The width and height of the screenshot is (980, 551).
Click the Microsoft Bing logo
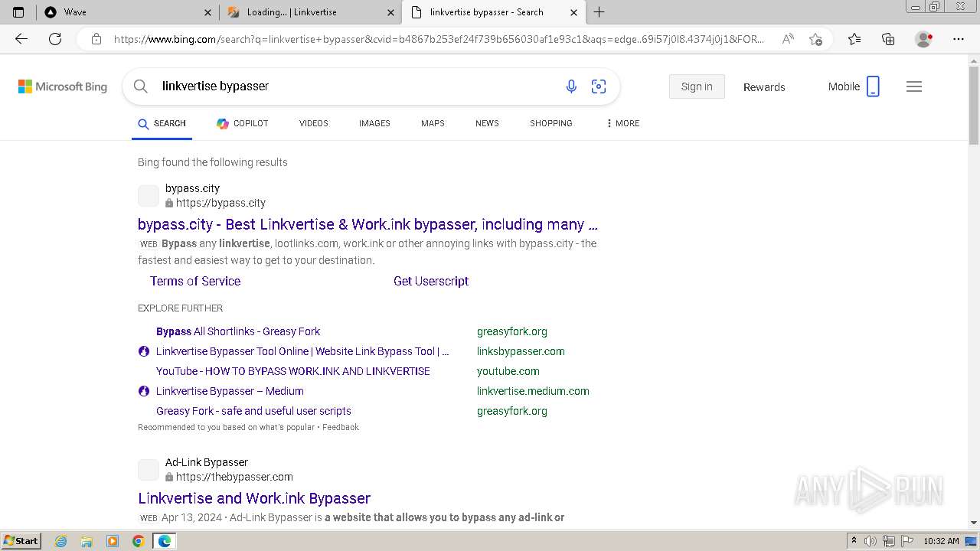point(63,86)
